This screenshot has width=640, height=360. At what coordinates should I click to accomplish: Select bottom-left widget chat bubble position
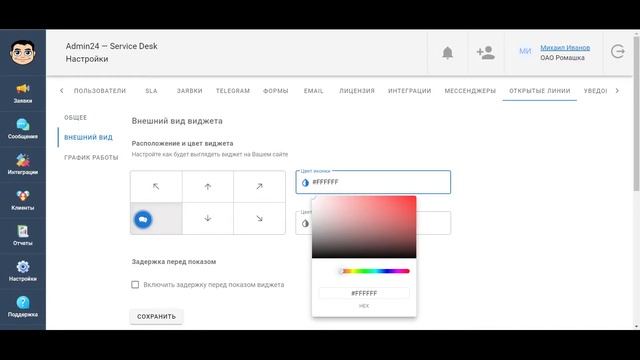click(143, 219)
